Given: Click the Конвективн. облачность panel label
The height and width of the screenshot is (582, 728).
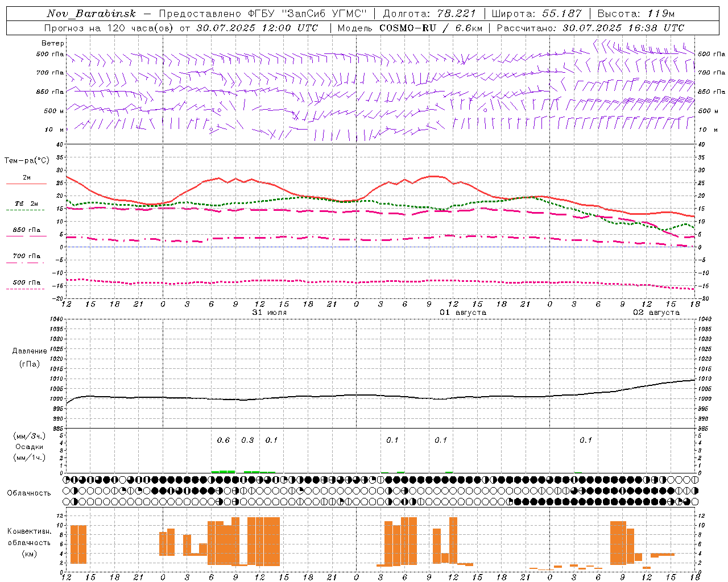Looking at the screenshot, I should pos(29,537).
